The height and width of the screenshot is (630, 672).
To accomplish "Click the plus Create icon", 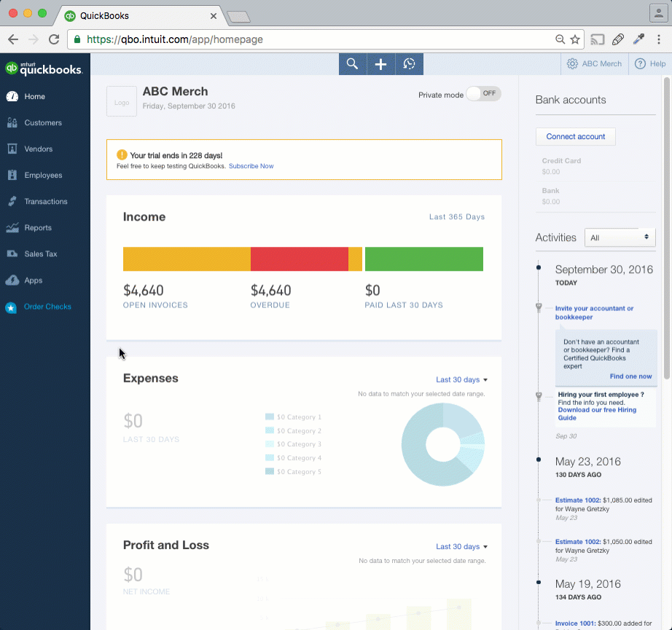I will [x=380, y=64].
